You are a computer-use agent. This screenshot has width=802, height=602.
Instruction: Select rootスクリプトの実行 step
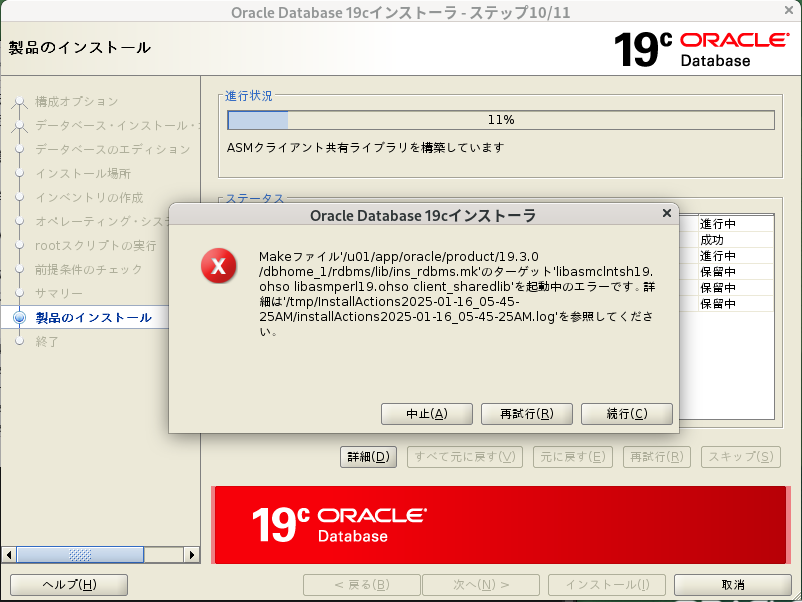[x=96, y=246]
